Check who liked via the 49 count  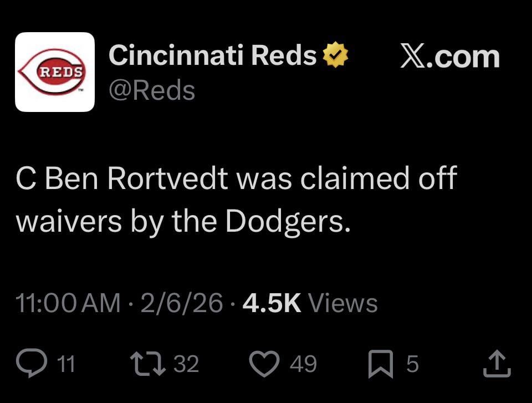point(302,364)
